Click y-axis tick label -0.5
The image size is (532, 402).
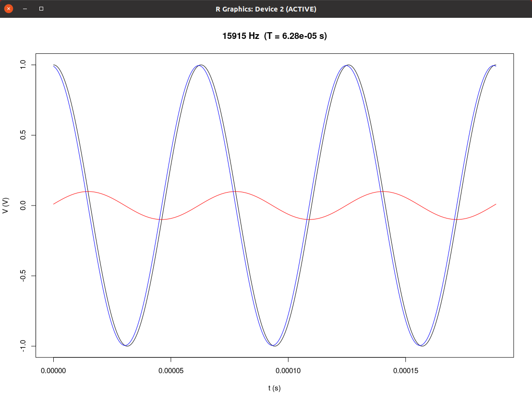[23, 276]
